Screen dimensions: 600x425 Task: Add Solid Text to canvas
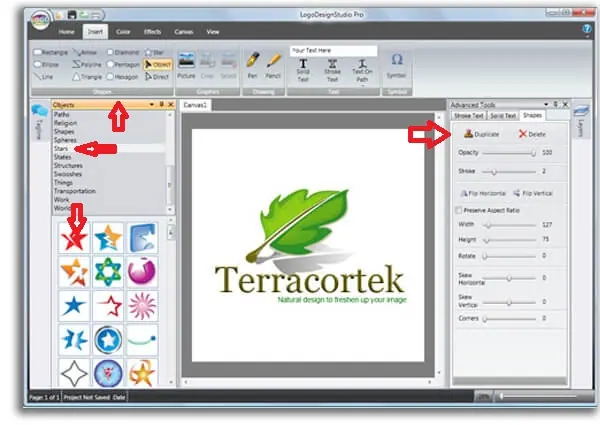pyautogui.click(x=303, y=71)
